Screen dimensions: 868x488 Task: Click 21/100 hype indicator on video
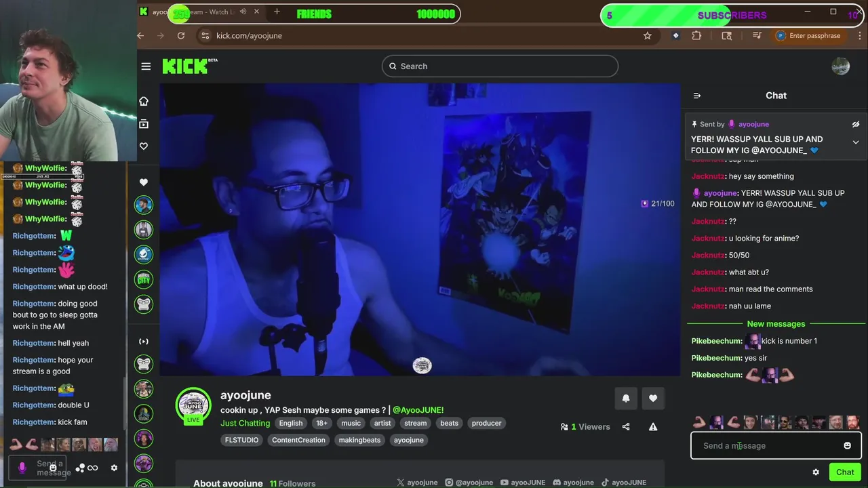[x=658, y=203]
